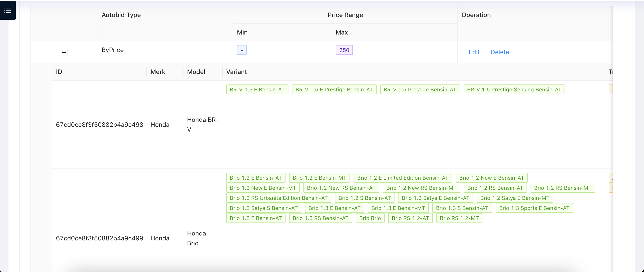Select variant tag Brio Brio

tap(370, 218)
